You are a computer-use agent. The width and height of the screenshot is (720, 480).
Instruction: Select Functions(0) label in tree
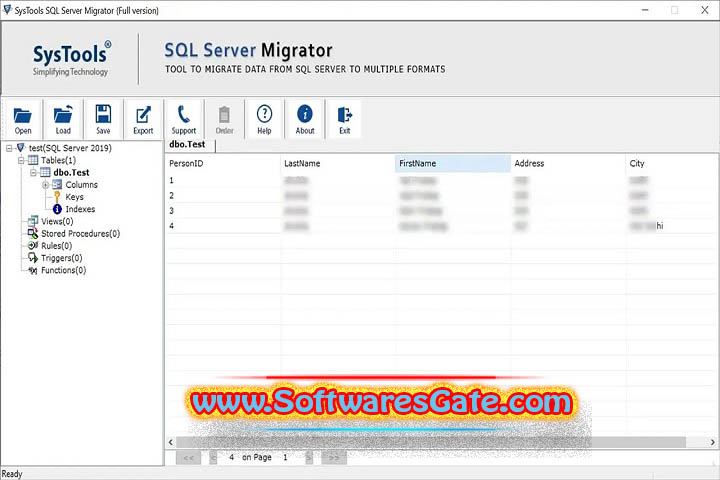pyautogui.click(x=63, y=270)
